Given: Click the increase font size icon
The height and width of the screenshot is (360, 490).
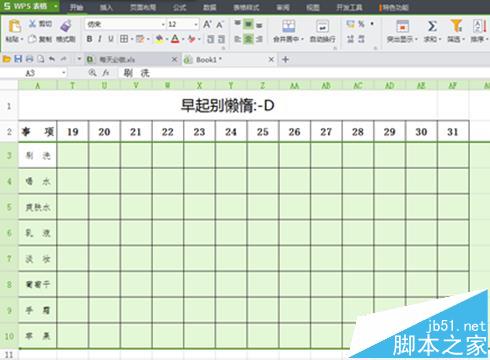Looking at the screenshot, I should [x=207, y=24].
